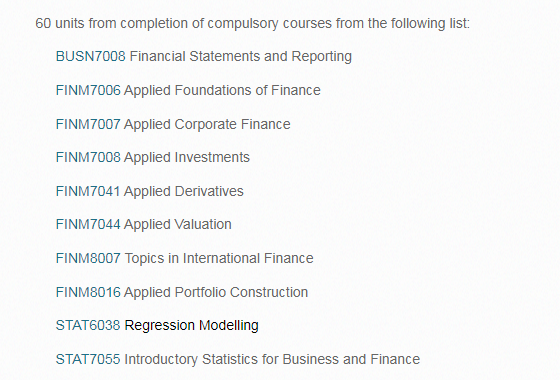560x380 pixels.
Task: Click the Topics in International Finance title
Action: [x=219, y=258]
